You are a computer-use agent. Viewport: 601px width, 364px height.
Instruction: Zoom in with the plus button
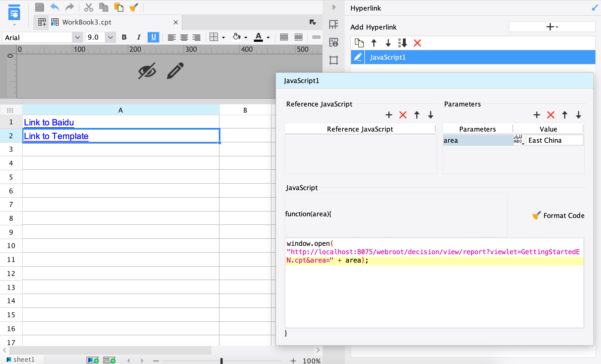pyautogui.click(x=293, y=361)
